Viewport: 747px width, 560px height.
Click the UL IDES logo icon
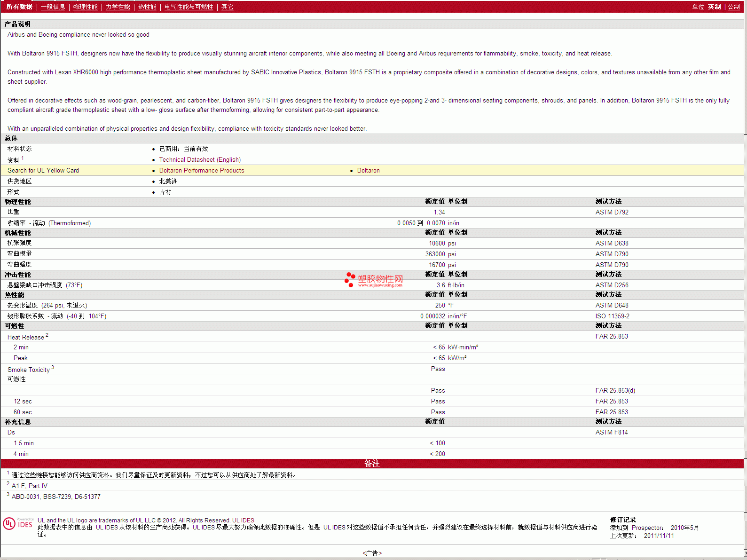18,524
